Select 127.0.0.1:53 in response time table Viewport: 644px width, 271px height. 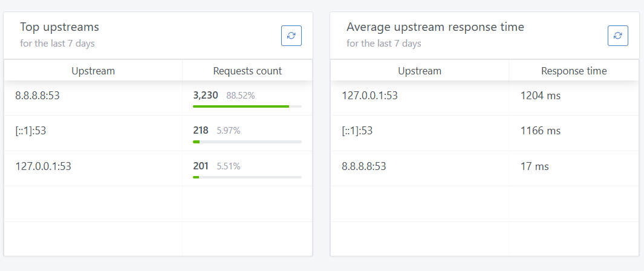pyautogui.click(x=370, y=95)
